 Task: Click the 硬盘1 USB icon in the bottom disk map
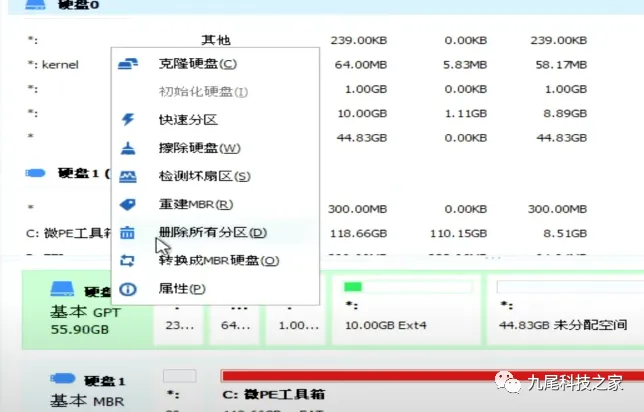(62, 378)
